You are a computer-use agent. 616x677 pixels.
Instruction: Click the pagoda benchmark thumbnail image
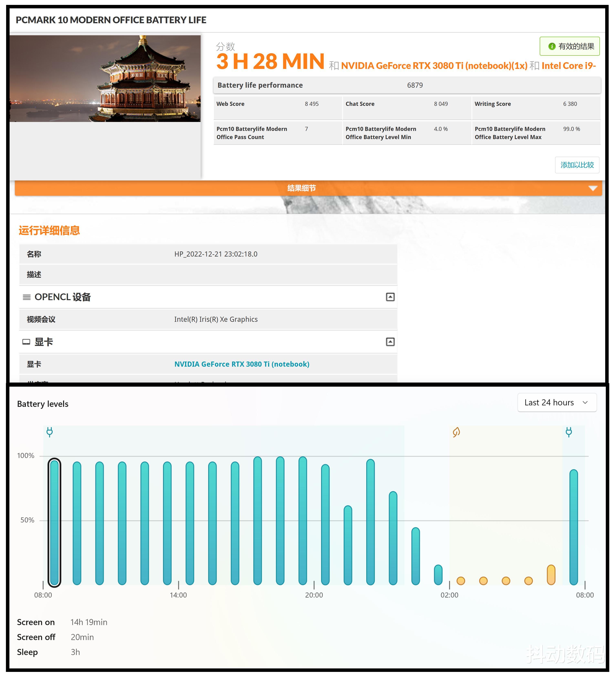(105, 79)
